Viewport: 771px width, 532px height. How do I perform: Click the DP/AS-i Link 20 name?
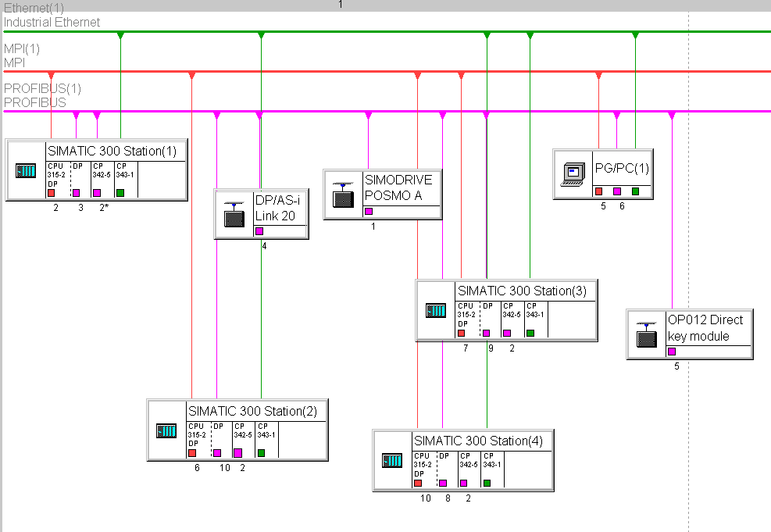pyautogui.click(x=277, y=208)
